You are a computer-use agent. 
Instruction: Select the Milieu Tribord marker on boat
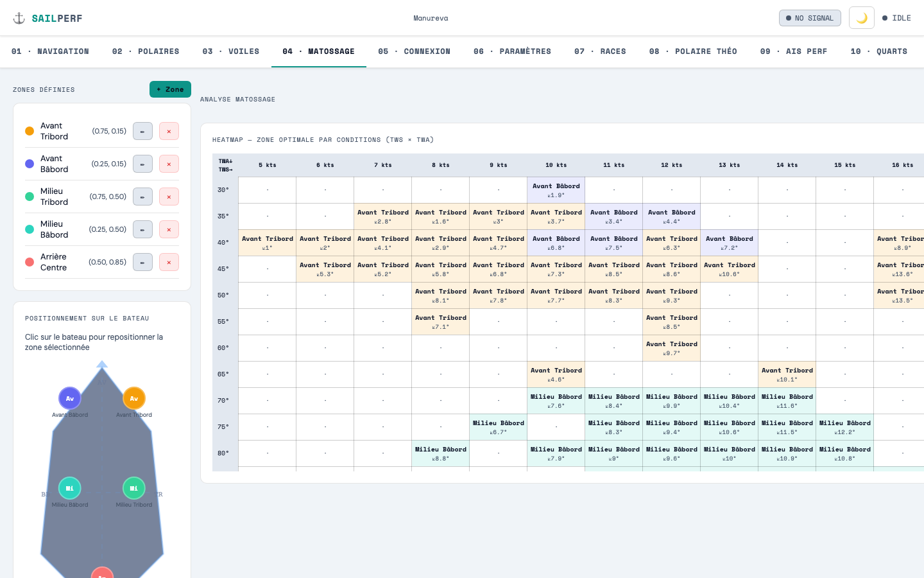(x=134, y=488)
